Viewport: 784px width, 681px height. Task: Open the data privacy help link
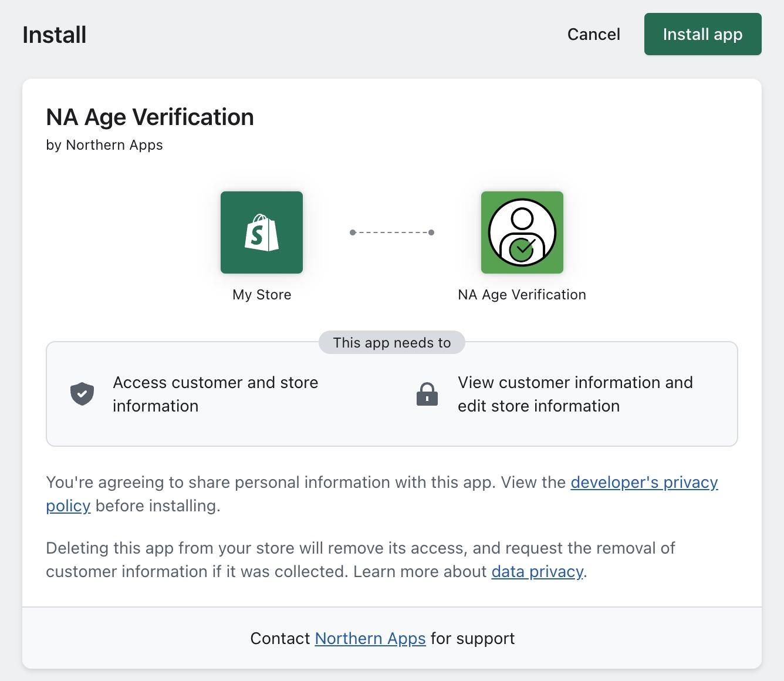click(x=536, y=571)
